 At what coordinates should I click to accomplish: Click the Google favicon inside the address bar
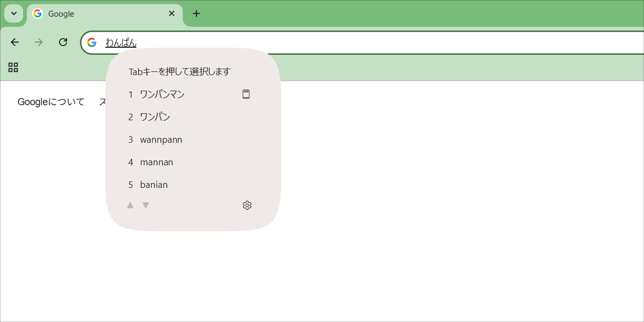click(92, 42)
